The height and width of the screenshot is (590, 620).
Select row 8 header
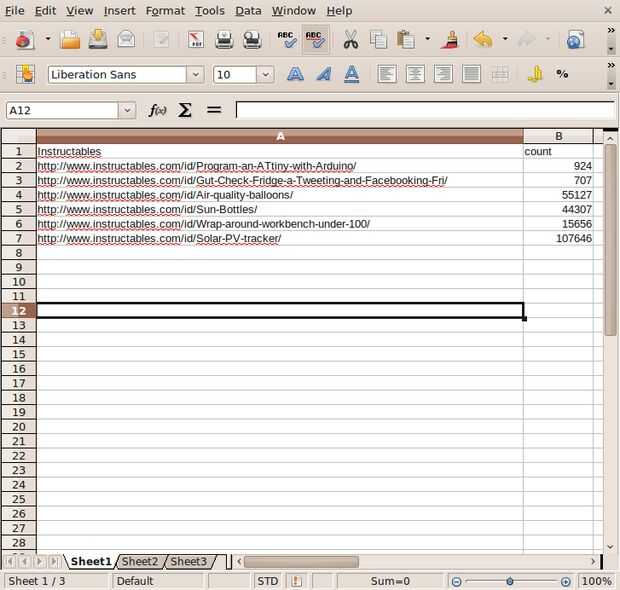coord(19,253)
